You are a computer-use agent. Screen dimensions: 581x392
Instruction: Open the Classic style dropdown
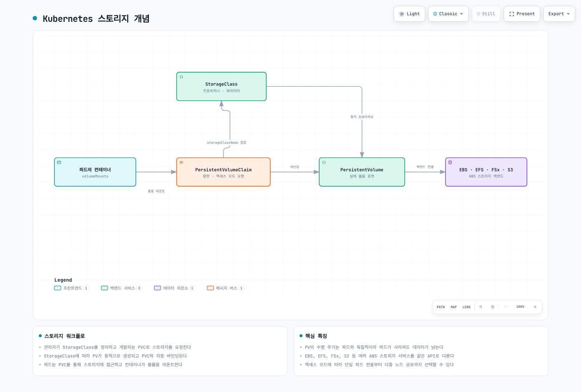click(448, 14)
